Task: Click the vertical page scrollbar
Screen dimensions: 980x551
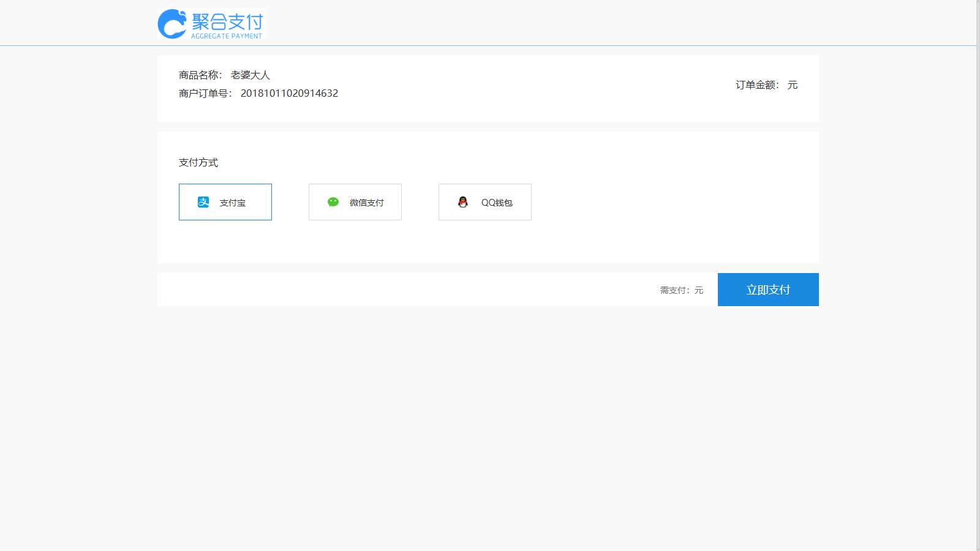Action: (x=978, y=275)
